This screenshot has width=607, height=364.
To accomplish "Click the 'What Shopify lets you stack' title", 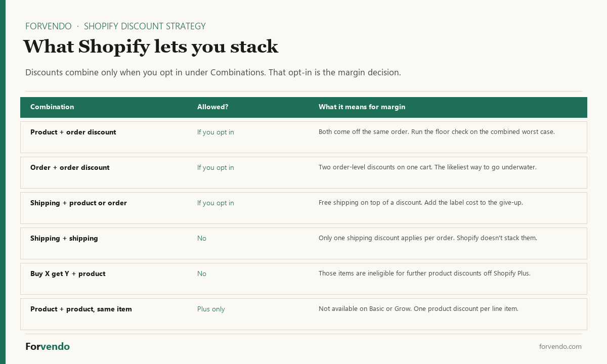I will pyautogui.click(x=151, y=47).
